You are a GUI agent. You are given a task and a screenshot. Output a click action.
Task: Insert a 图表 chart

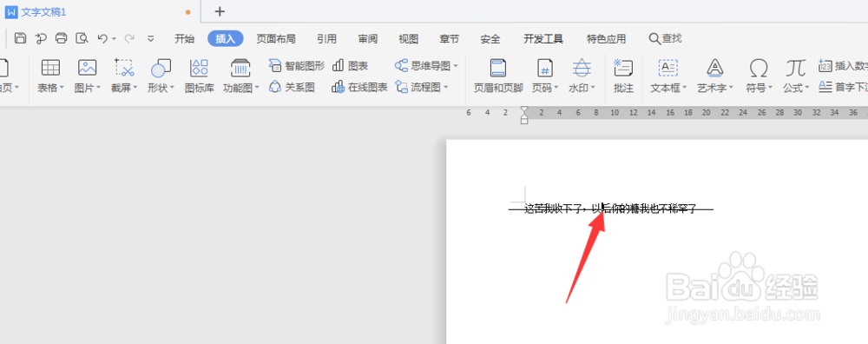pos(350,66)
